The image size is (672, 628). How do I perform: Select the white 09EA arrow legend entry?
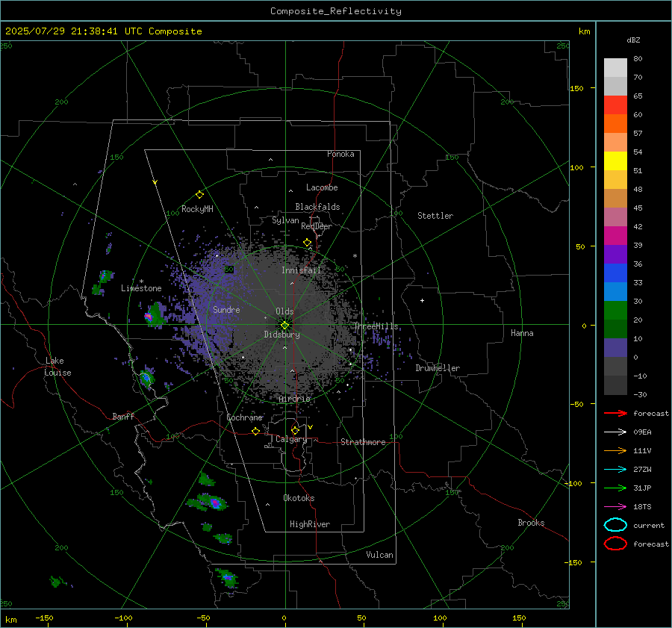[x=615, y=432]
